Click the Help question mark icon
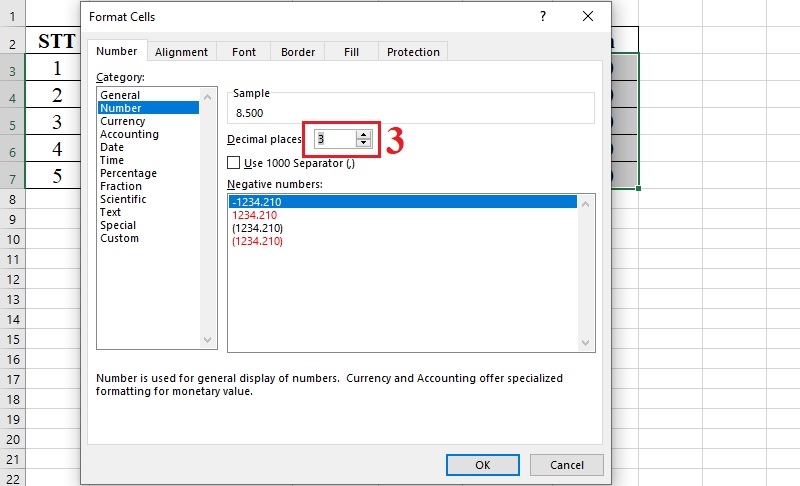800x486 pixels. (543, 16)
